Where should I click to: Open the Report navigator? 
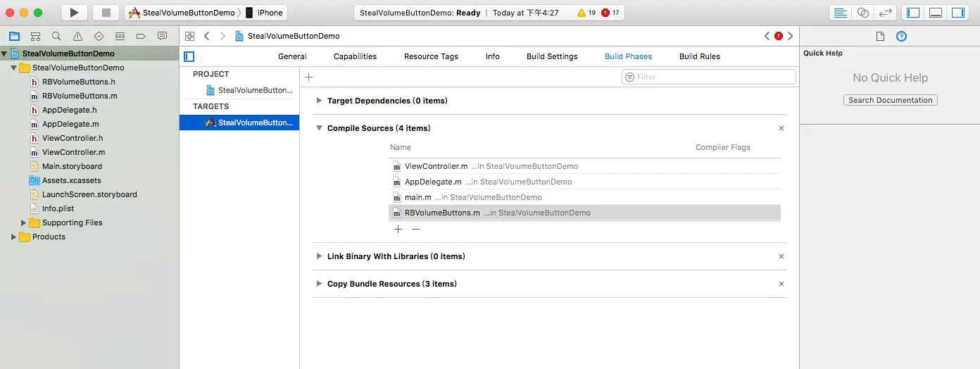163,36
